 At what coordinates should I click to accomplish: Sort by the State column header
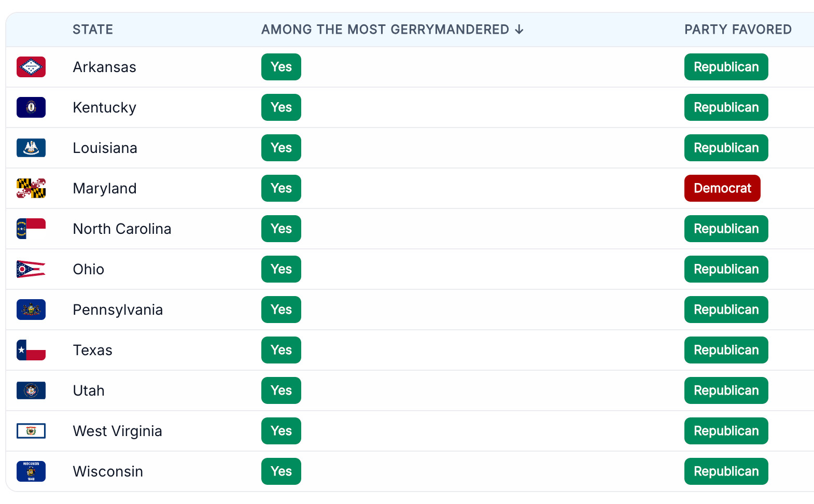93,30
